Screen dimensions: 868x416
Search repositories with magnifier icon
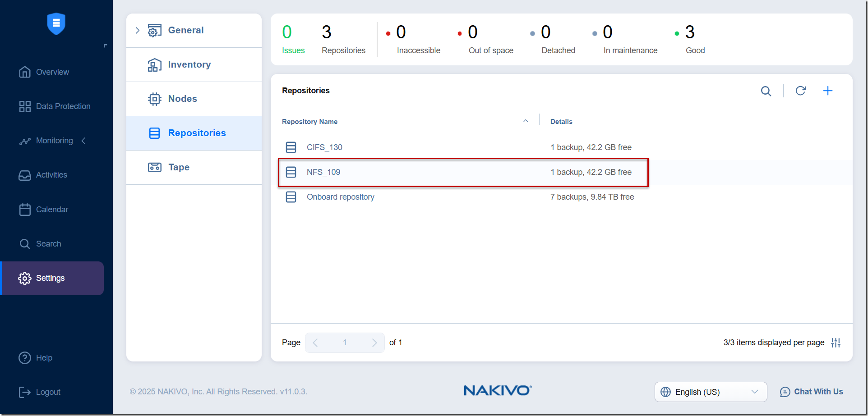click(766, 91)
